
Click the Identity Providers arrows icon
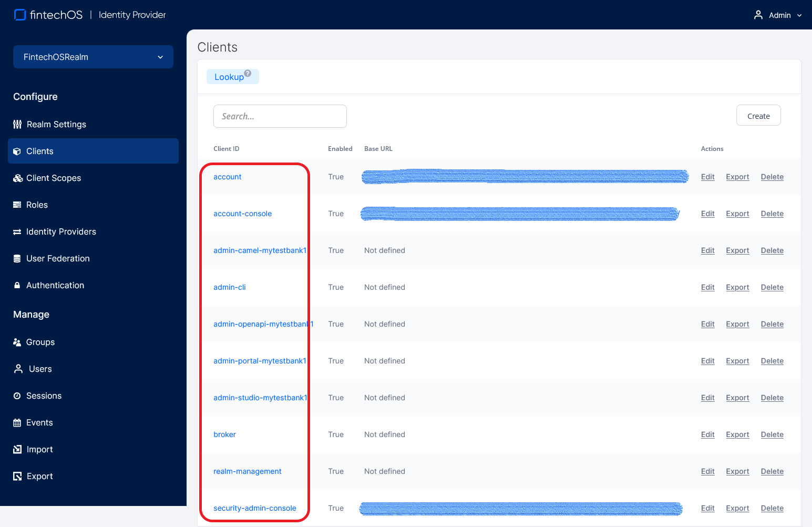[17, 232]
